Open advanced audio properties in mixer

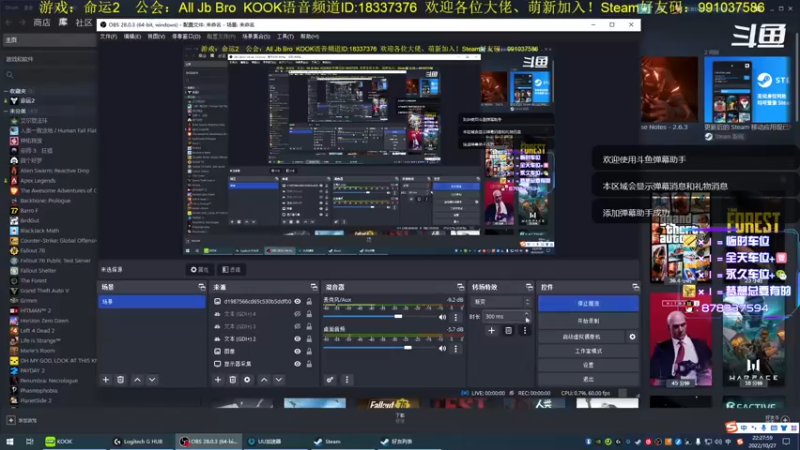(x=330, y=380)
